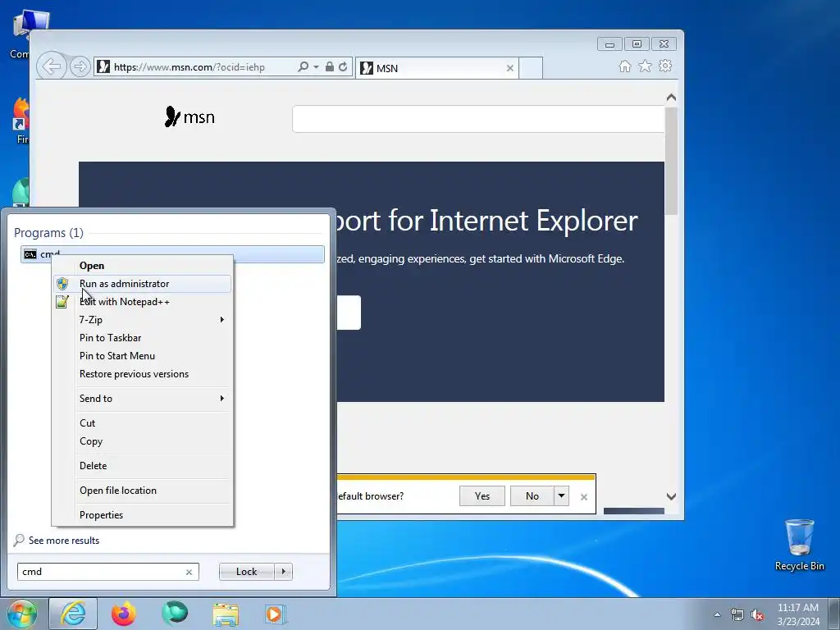
Task: Click the taskbar clock showing 11:17 AM
Action: coord(797,614)
